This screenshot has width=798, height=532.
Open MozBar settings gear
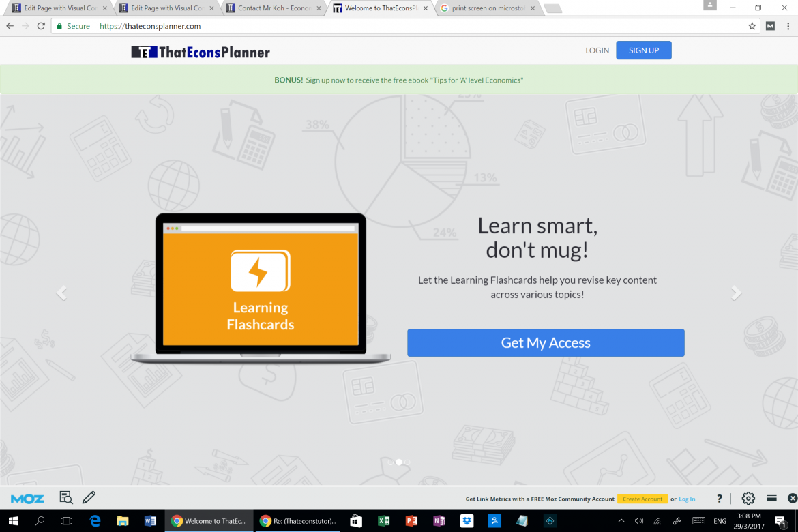pyautogui.click(x=748, y=499)
